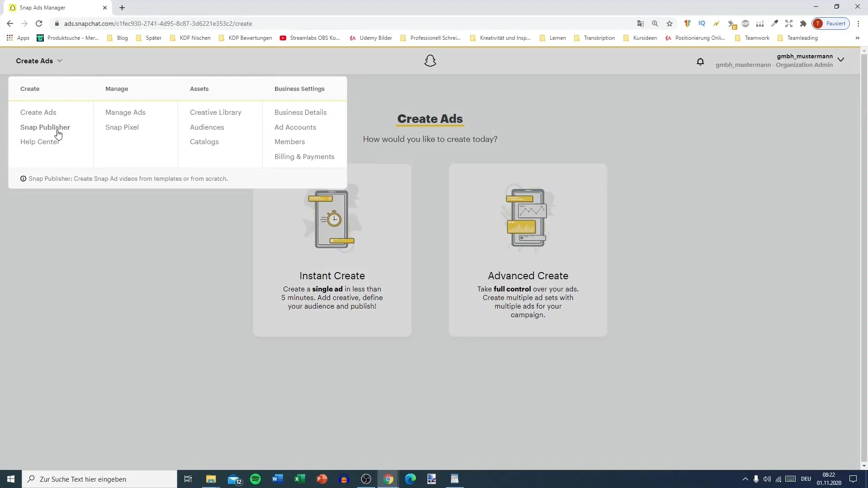This screenshot has height=488, width=868.
Task: Open Create Ads in the menu
Action: (38, 112)
